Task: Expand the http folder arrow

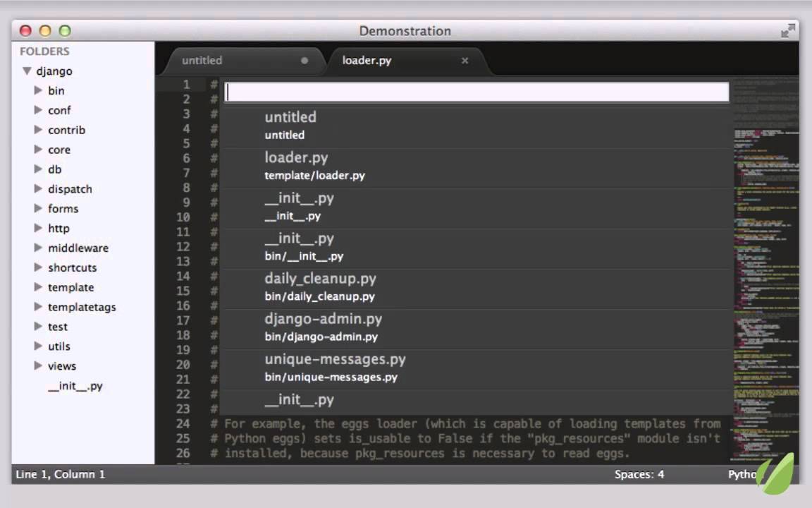Action: [38, 228]
